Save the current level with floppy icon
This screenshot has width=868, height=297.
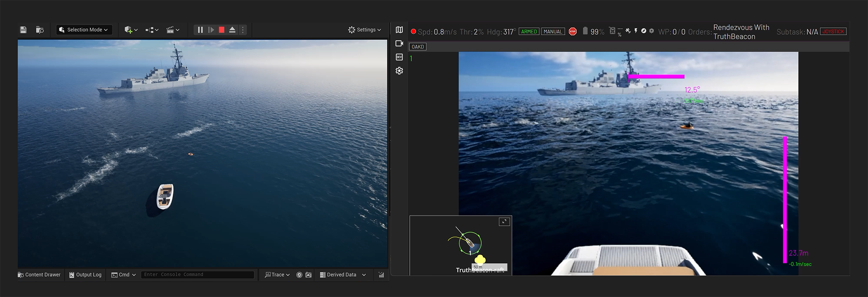(x=23, y=30)
